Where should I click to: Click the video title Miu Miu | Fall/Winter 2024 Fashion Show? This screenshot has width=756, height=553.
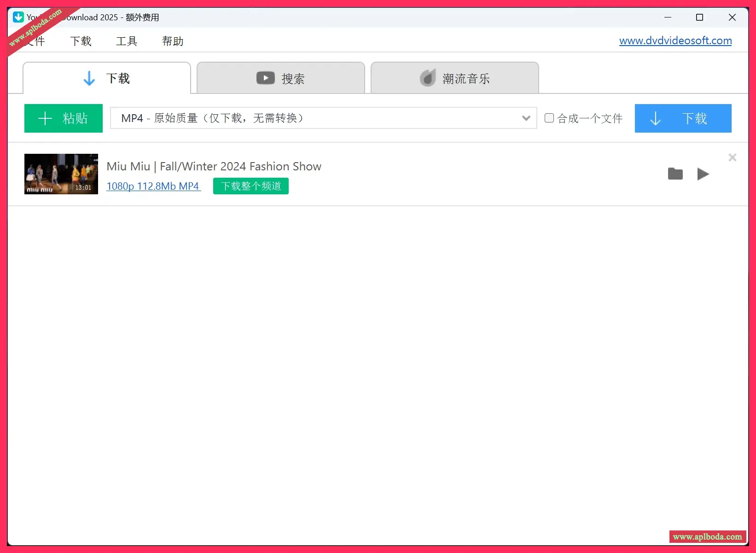click(x=214, y=166)
